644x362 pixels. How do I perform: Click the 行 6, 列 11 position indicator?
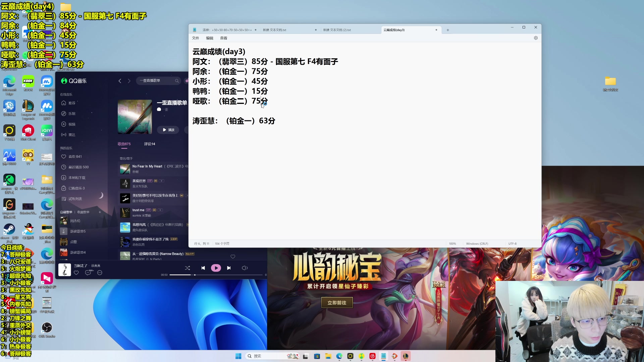[202, 244]
